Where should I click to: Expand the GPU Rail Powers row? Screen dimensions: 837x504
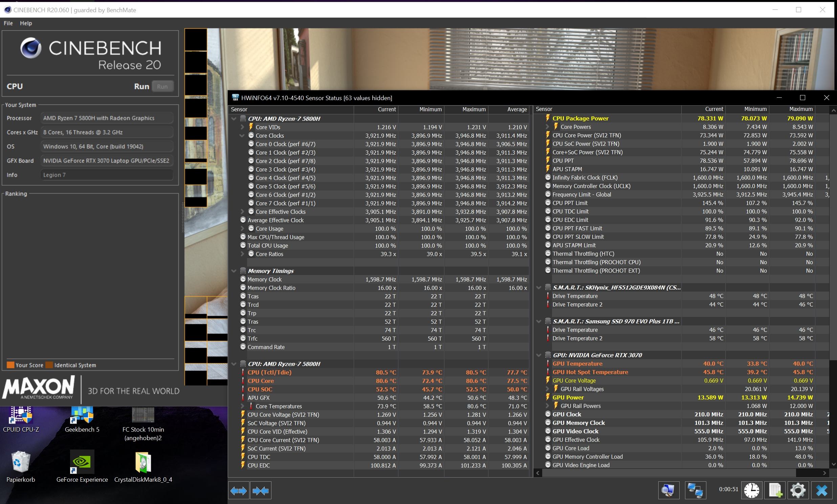click(x=547, y=406)
